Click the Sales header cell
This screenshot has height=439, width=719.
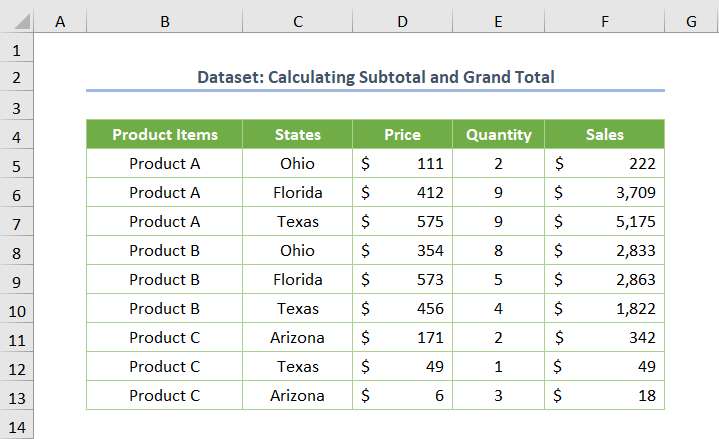tap(605, 135)
